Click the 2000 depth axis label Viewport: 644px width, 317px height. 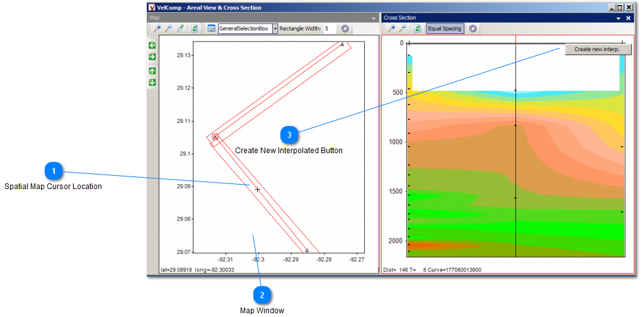(x=396, y=241)
